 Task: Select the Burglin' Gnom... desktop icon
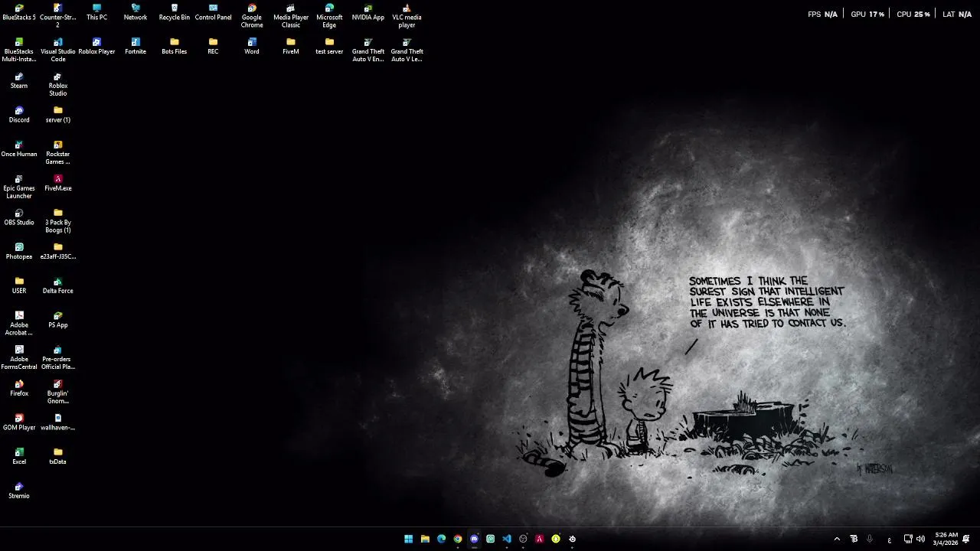click(57, 392)
